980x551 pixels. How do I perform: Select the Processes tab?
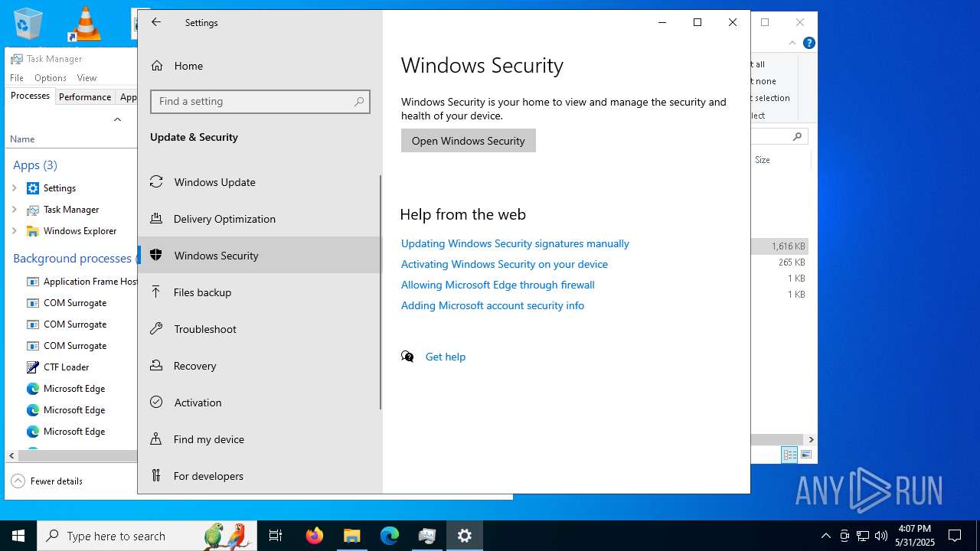30,96
